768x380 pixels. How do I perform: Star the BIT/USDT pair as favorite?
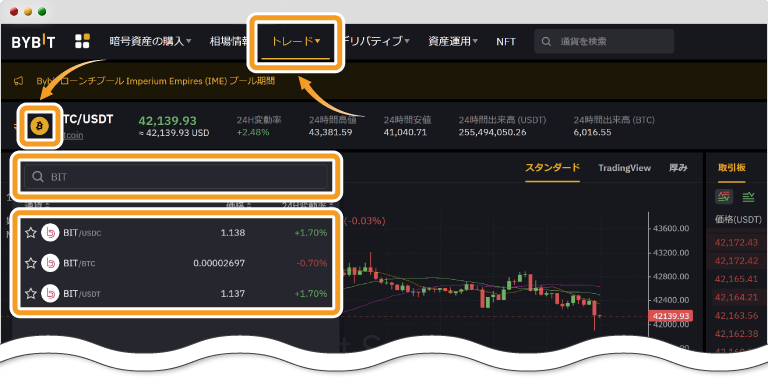click(x=31, y=294)
